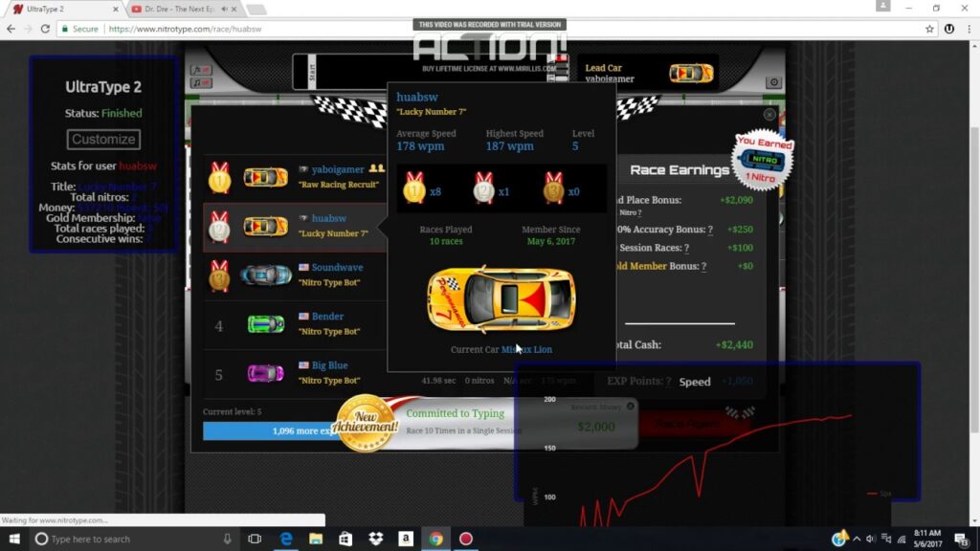Click the help mark beside Gold Member Bonus
The height and width of the screenshot is (551, 980).
coord(703,266)
